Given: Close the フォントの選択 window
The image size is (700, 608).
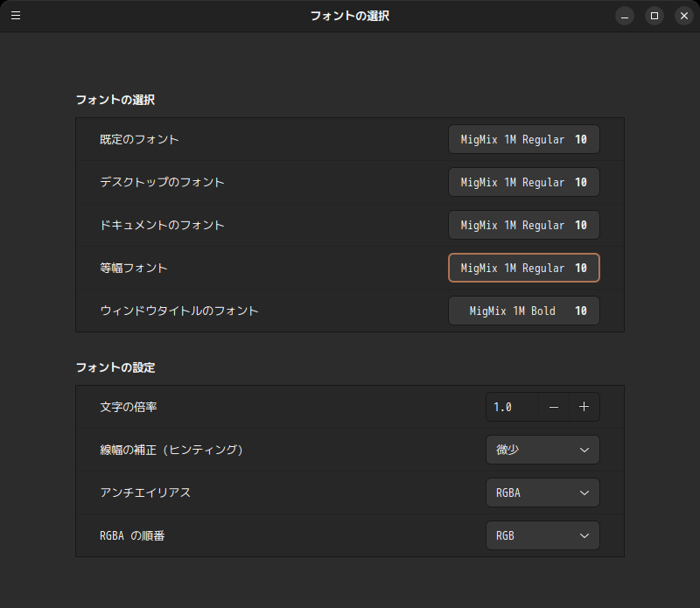Looking at the screenshot, I should pos(683,15).
